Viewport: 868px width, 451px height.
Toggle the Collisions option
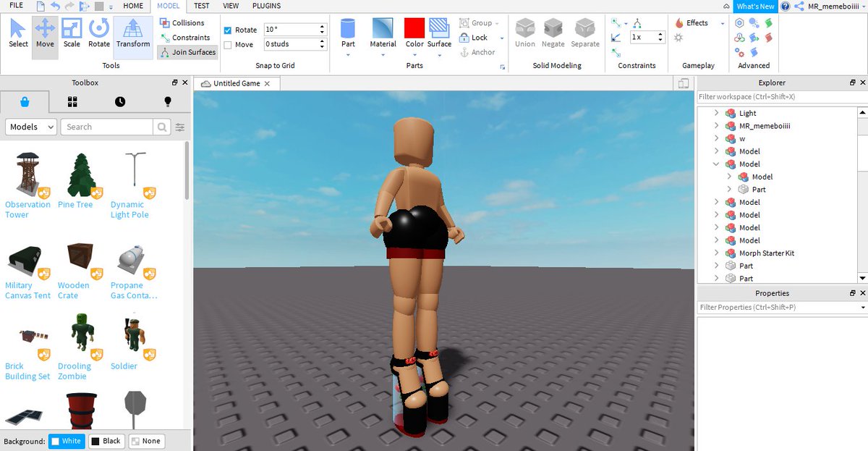(182, 23)
